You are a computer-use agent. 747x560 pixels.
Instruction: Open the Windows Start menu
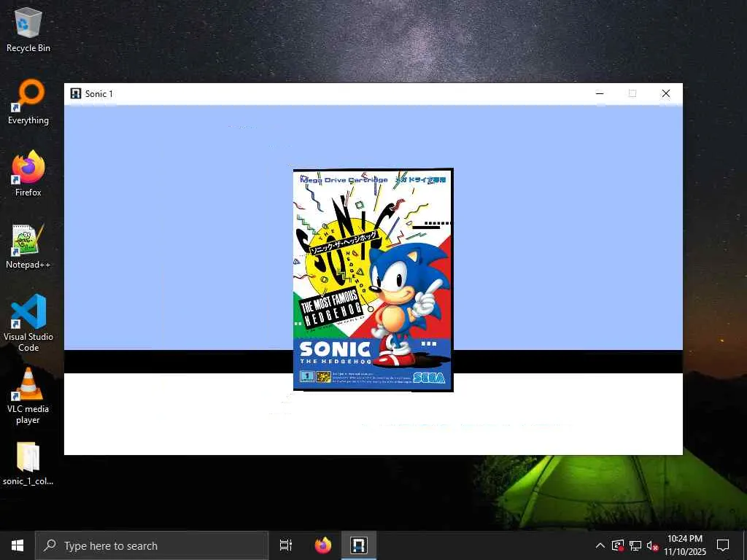click(x=18, y=545)
